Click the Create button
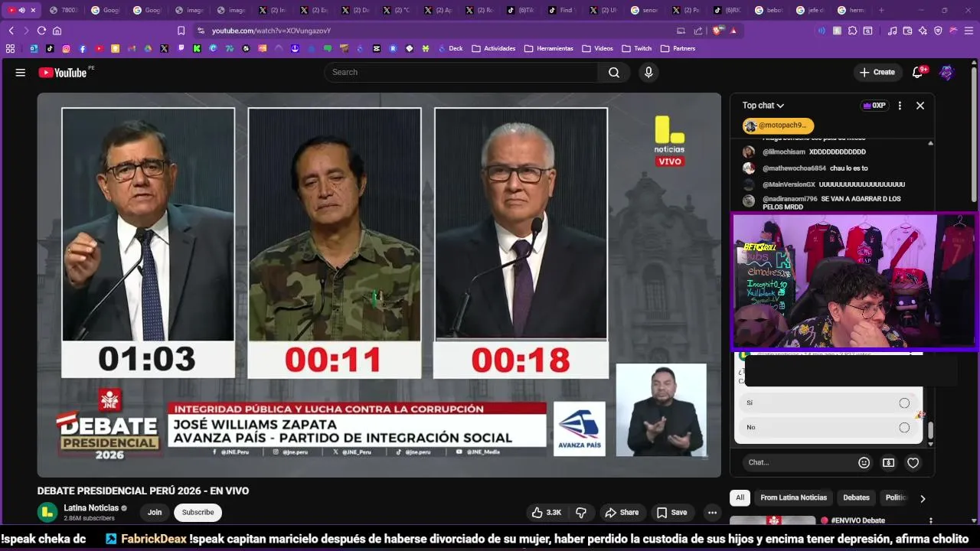Screen dimensions: 980x551 (x=877, y=73)
